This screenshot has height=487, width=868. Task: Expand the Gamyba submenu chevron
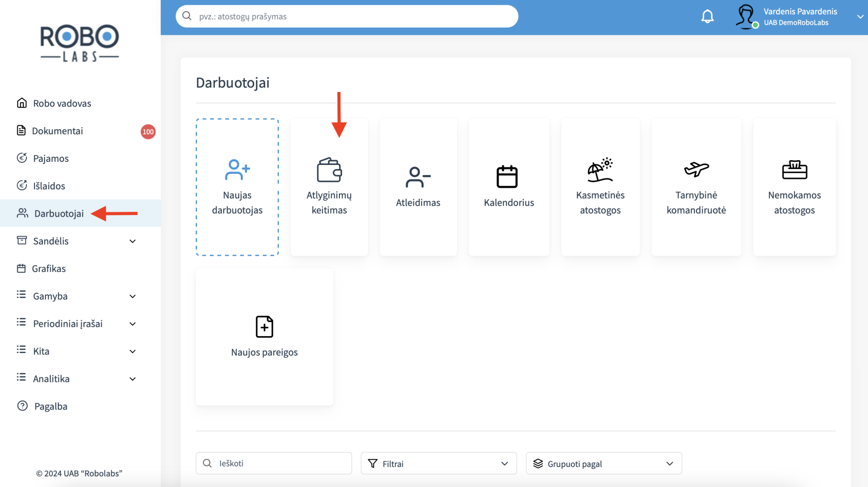pyautogui.click(x=133, y=296)
